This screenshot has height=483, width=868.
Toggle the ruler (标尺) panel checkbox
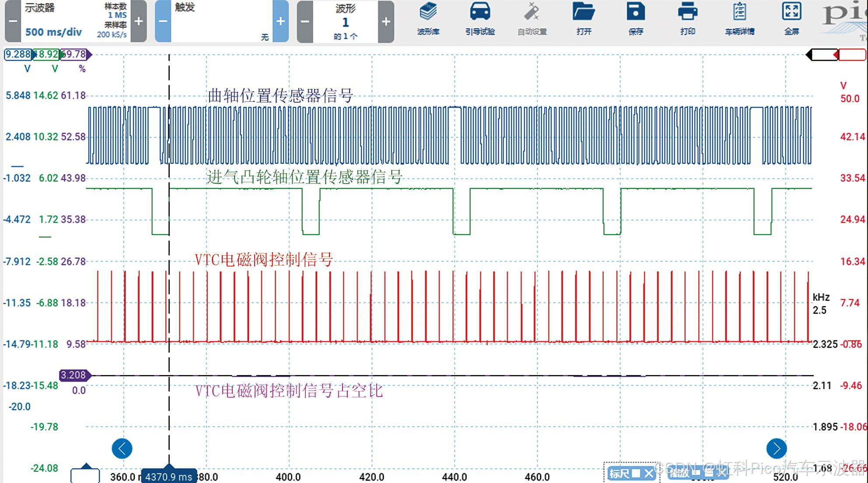[x=636, y=473]
